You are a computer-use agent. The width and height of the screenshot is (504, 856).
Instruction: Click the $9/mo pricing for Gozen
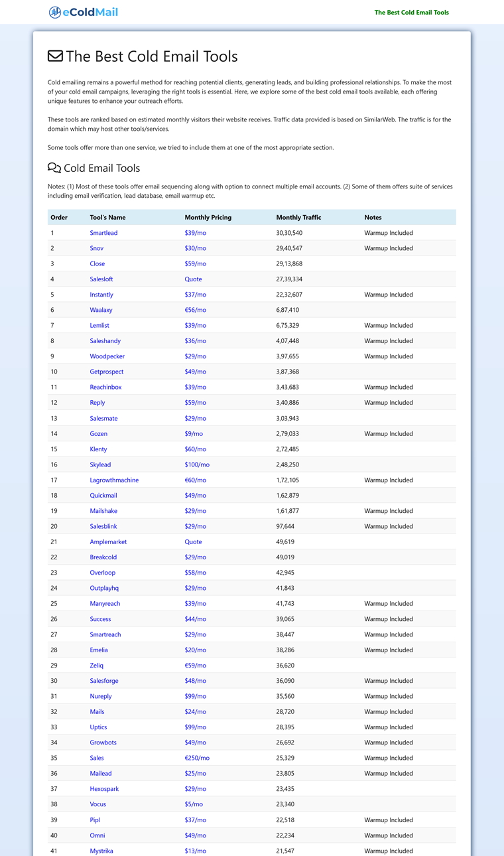tap(194, 433)
